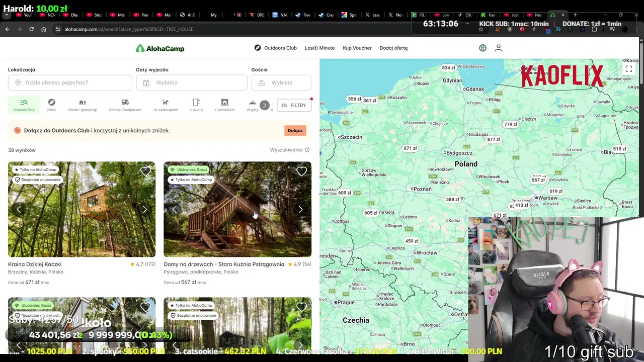
Task: Open the browser home page
Action: point(43,29)
